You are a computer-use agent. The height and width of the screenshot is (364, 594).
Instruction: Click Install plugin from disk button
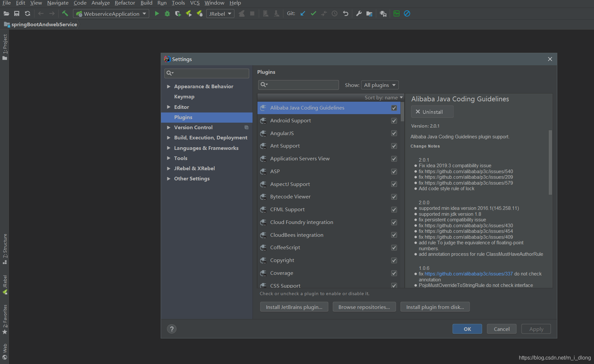point(435,307)
